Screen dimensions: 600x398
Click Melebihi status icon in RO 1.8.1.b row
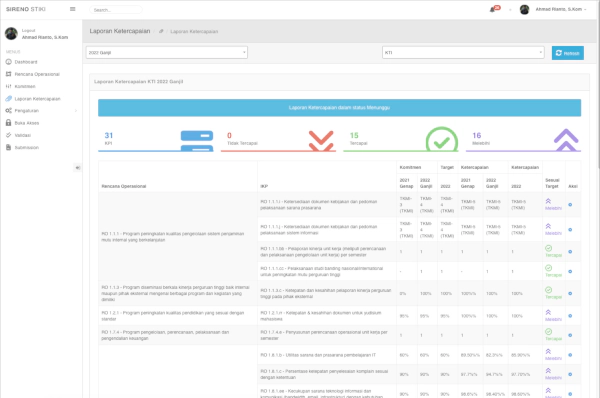pos(548,351)
